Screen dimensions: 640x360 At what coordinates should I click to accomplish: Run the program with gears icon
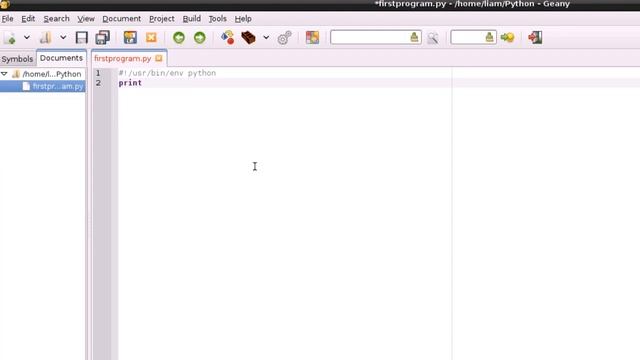pyautogui.click(x=284, y=38)
